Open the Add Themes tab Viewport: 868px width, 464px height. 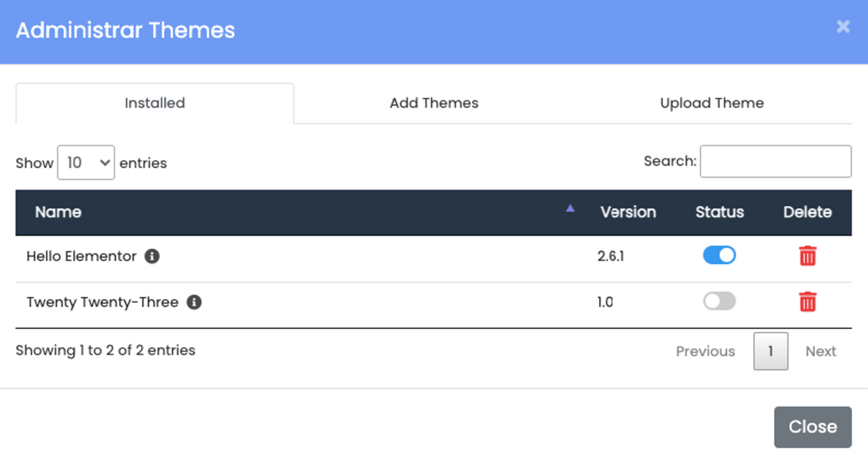[434, 103]
